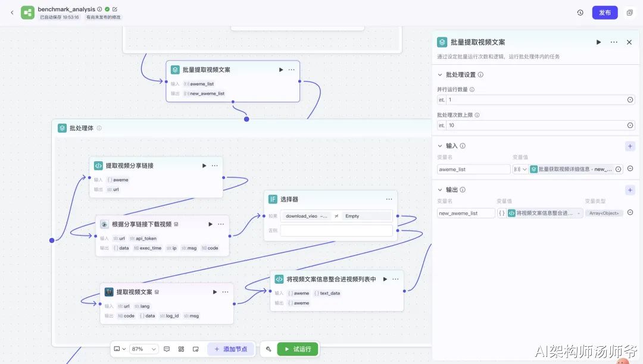Viewport: 643px width, 364px height.
Task: Collapse the 批处理设置 section
Action: [x=440, y=75]
